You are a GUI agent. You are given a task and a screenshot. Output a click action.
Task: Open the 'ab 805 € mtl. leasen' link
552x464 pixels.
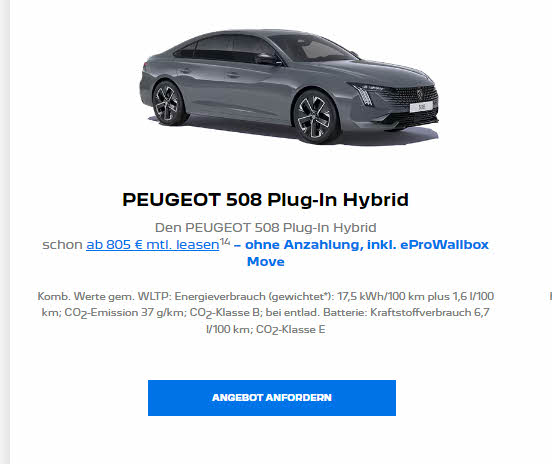(153, 244)
